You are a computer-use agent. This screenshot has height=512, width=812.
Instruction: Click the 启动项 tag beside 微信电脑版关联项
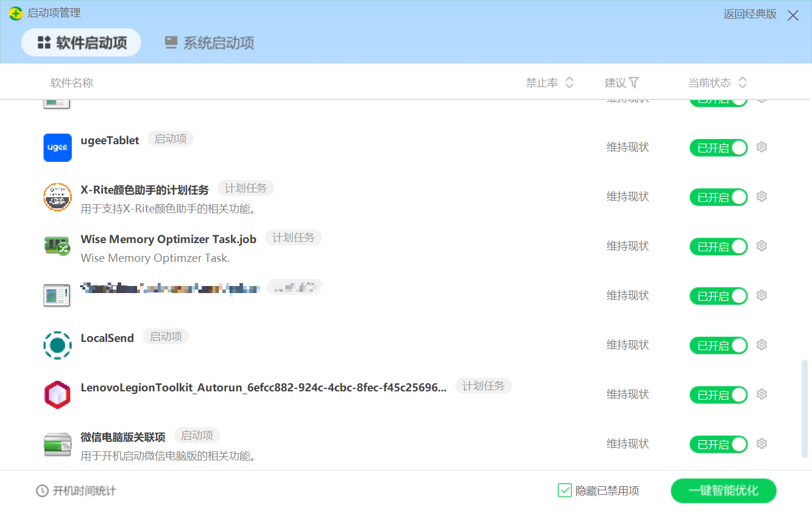[197, 435]
